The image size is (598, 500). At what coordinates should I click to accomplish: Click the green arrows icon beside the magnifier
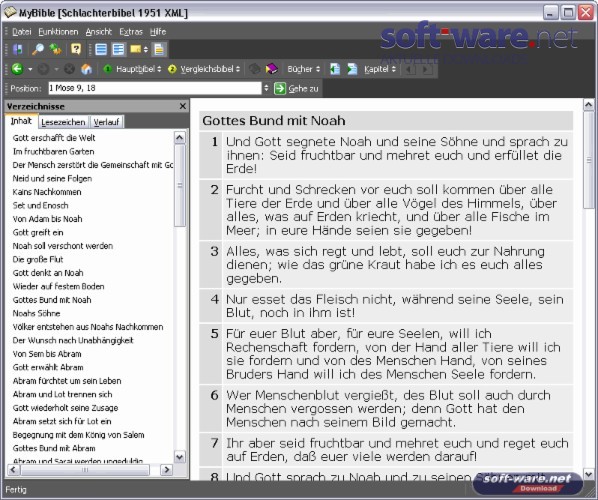tap(56, 50)
